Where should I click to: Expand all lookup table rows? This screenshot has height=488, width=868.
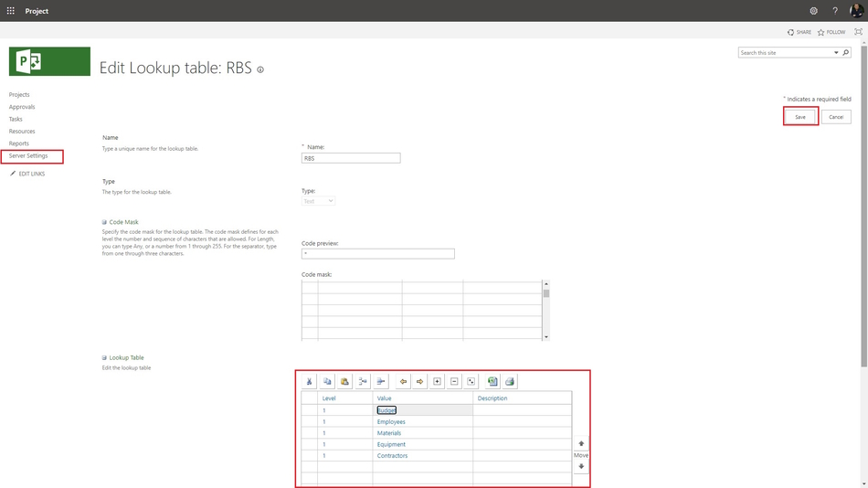tap(471, 381)
